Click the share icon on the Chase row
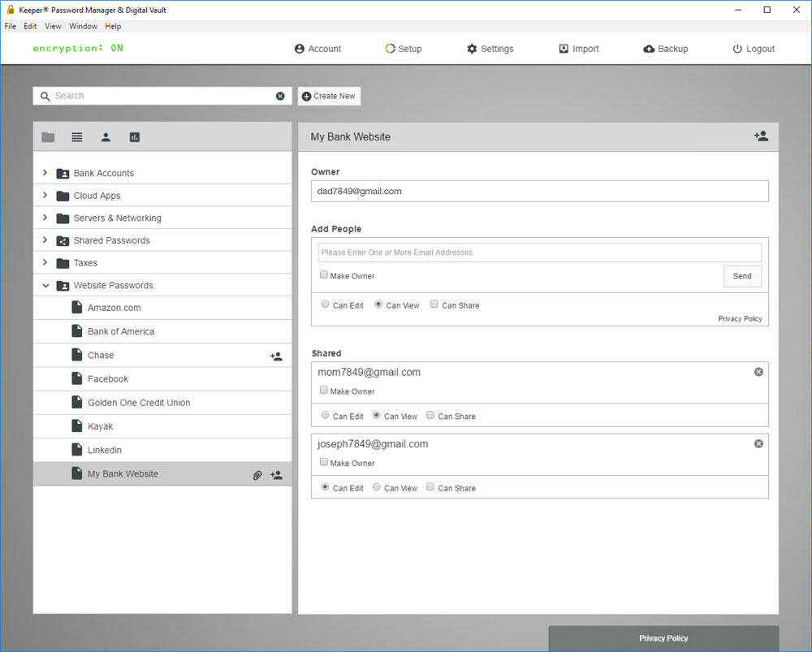The image size is (812, 652). (x=277, y=356)
